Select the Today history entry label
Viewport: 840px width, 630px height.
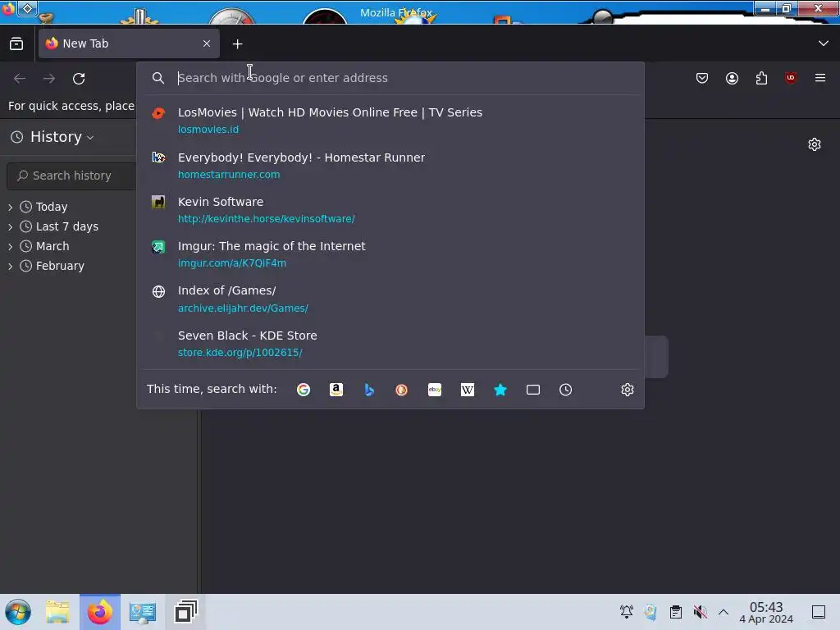point(52,207)
